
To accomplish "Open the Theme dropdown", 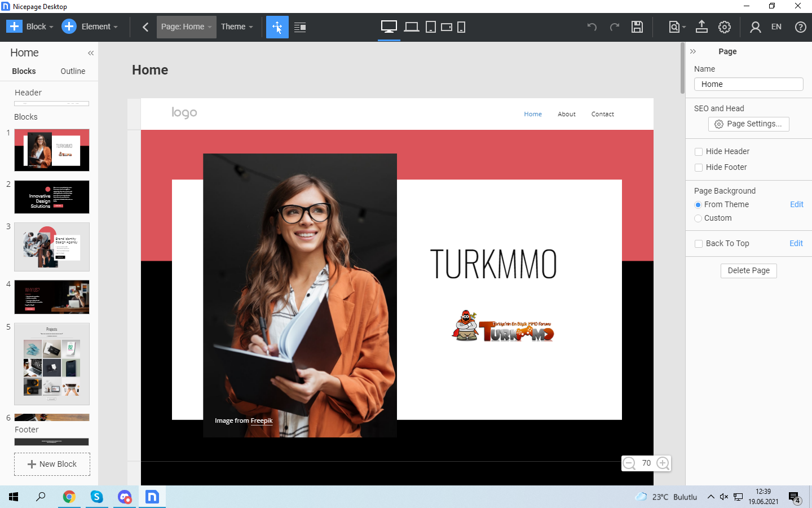I will pyautogui.click(x=237, y=27).
